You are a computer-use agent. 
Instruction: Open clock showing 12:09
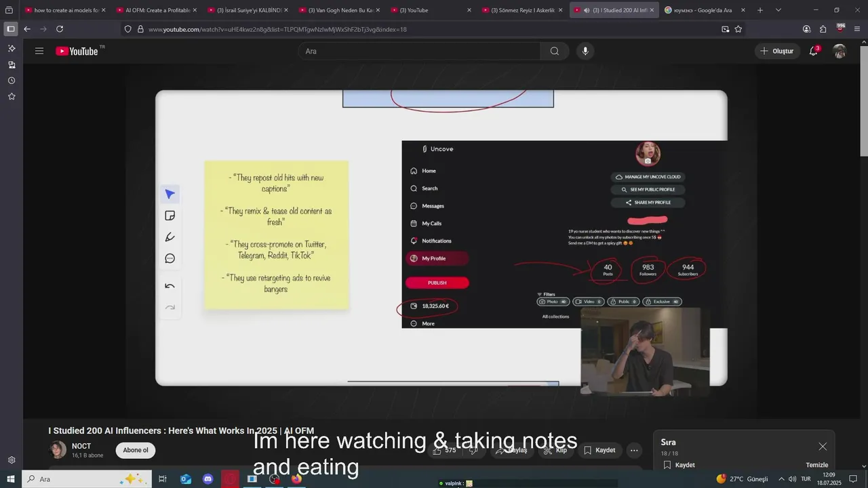coord(829,479)
